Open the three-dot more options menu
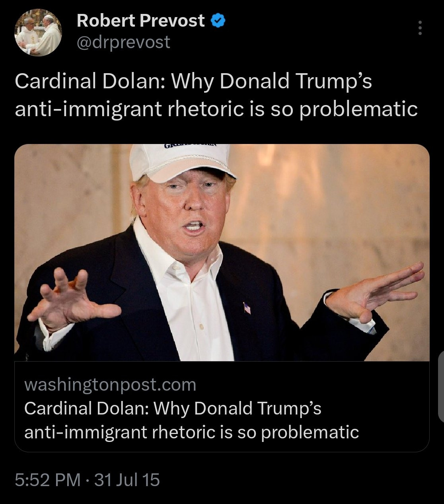This screenshot has width=444, height=504. click(x=419, y=28)
